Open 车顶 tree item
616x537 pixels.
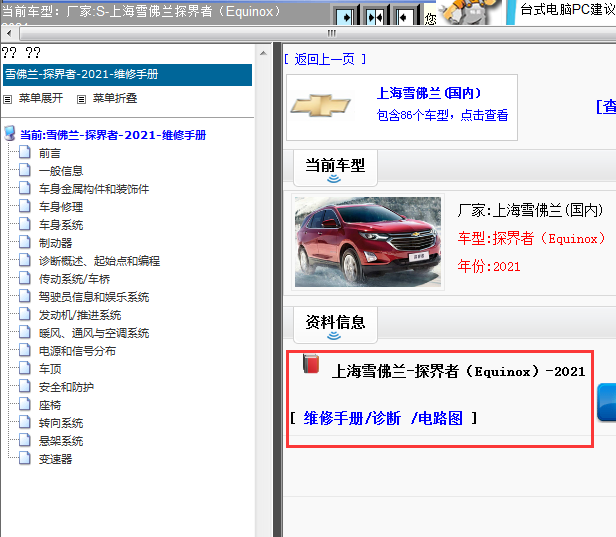tap(50, 369)
